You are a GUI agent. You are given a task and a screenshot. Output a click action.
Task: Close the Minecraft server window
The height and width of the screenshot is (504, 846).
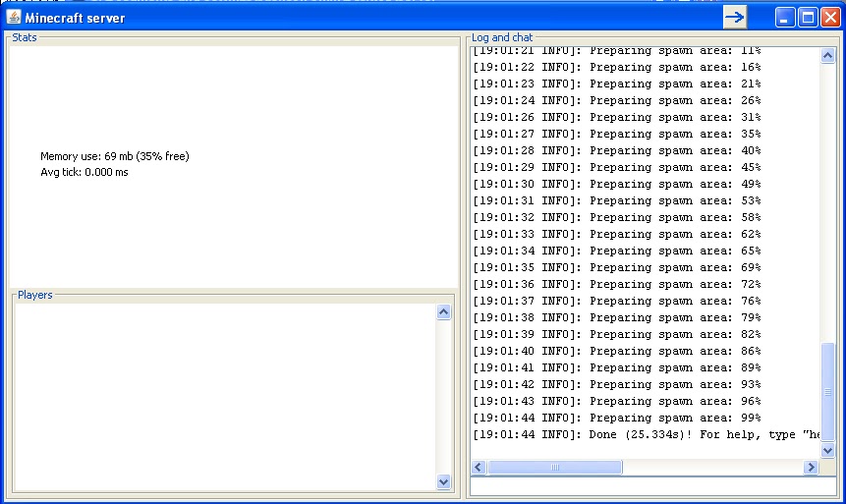[831, 18]
